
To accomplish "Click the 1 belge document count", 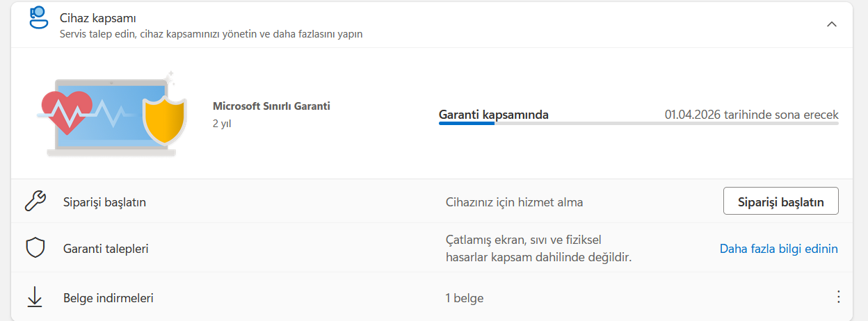I will point(464,298).
